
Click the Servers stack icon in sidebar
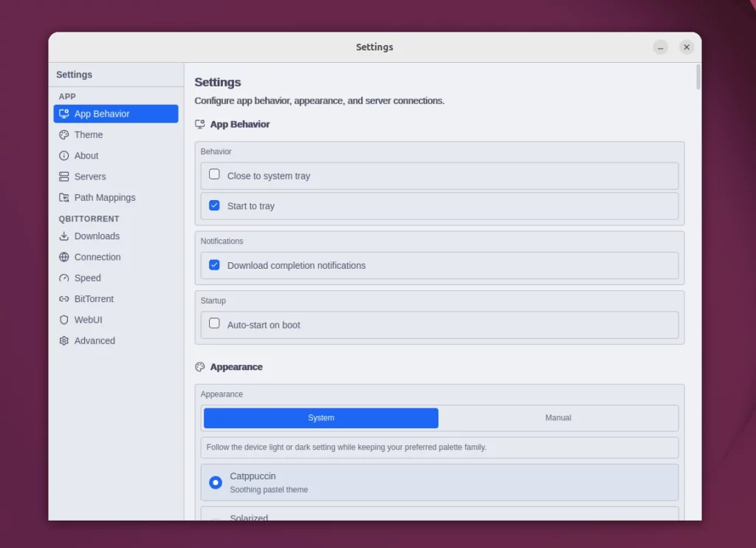[x=63, y=177]
